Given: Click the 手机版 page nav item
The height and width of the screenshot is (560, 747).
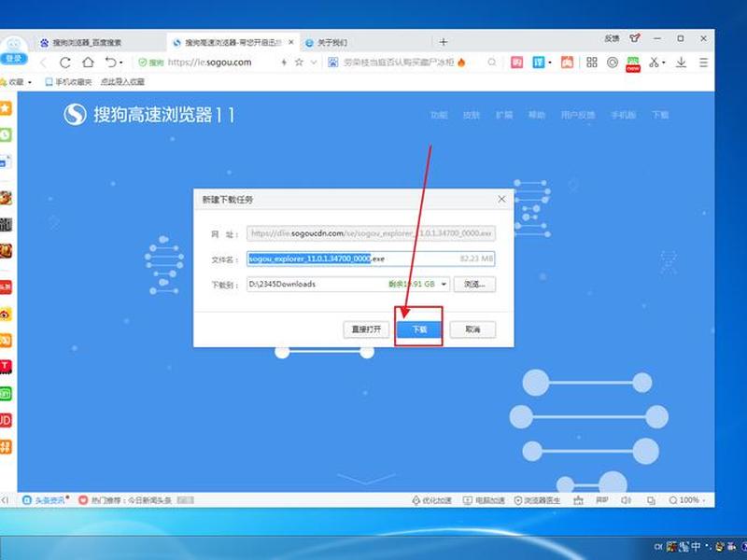Looking at the screenshot, I should pos(623,115).
